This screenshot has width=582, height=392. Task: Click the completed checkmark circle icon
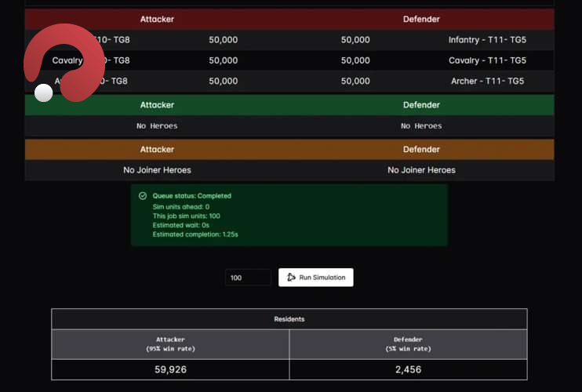pos(142,196)
